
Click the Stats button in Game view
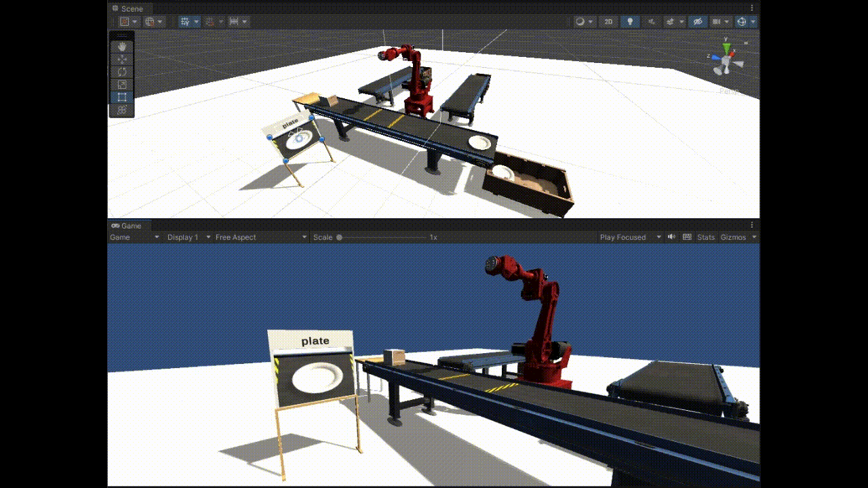706,237
